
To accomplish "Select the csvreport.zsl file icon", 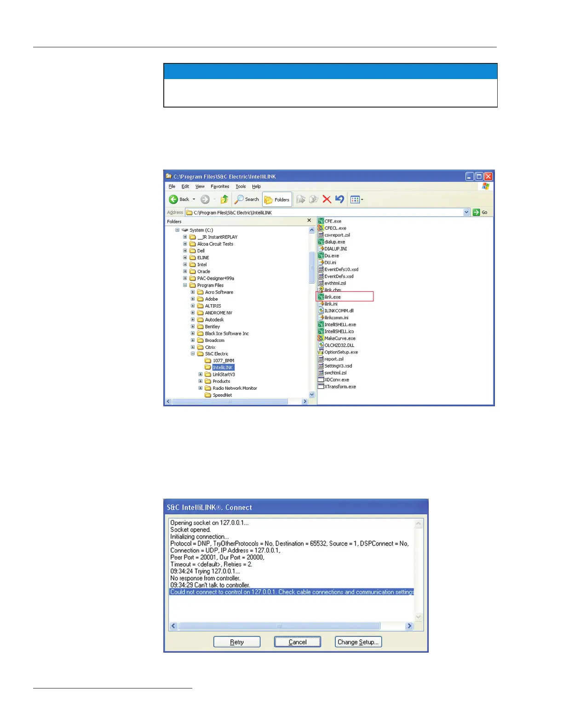I will tap(321, 235).
